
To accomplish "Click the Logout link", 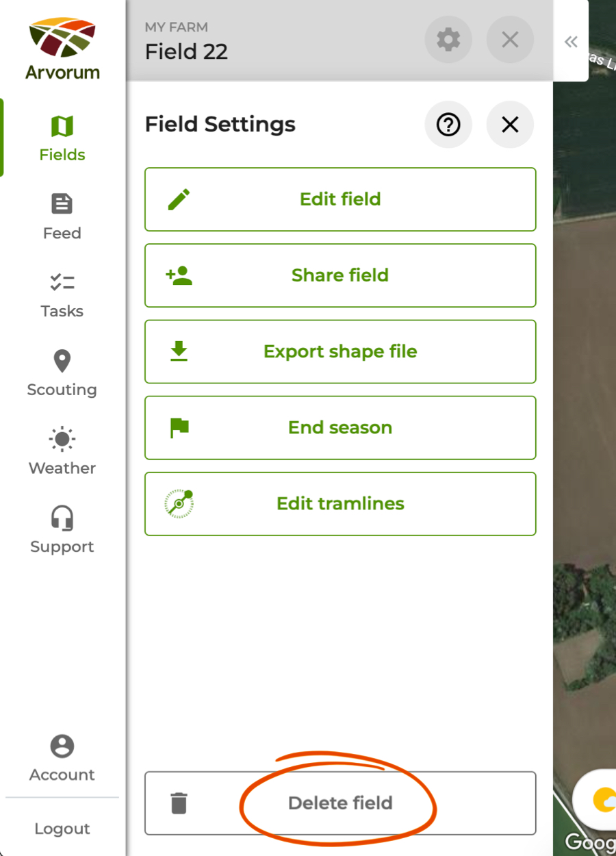I will point(62,828).
